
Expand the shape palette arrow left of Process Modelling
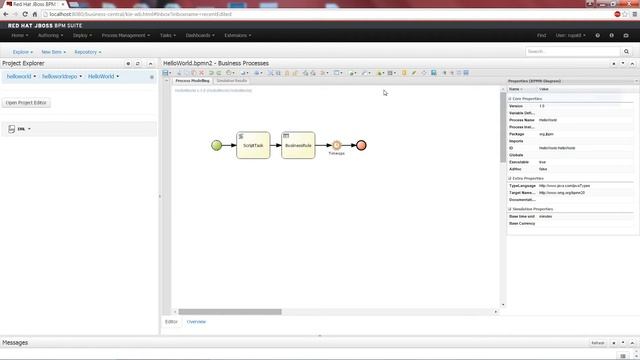pos(167,81)
